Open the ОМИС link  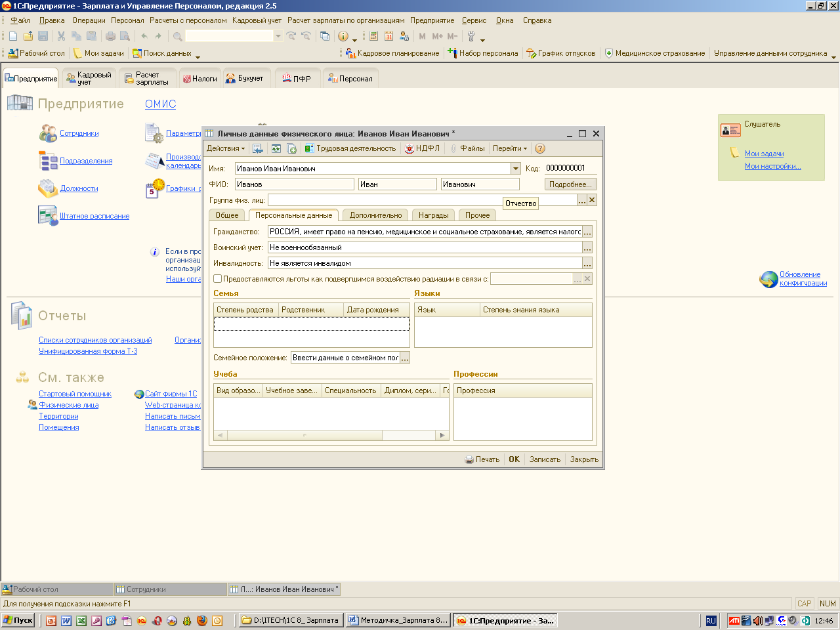(x=161, y=104)
